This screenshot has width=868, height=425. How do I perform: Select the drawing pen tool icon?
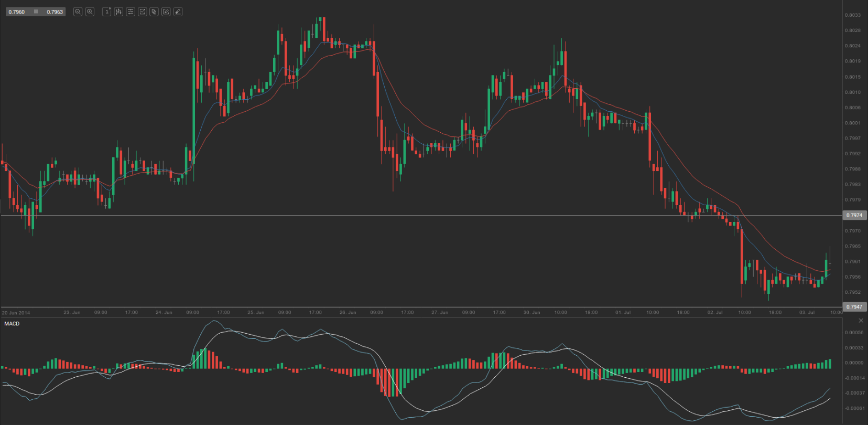[x=178, y=12]
